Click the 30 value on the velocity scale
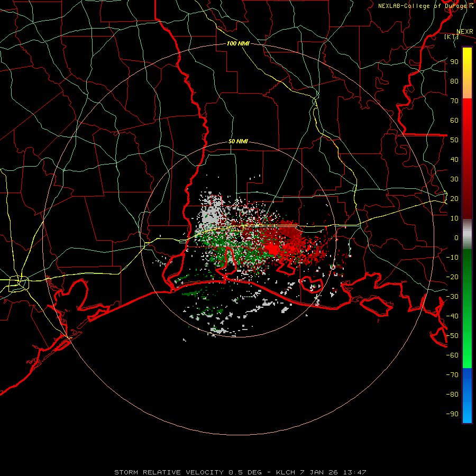The width and height of the screenshot is (476, 476). tap(454, 179)
